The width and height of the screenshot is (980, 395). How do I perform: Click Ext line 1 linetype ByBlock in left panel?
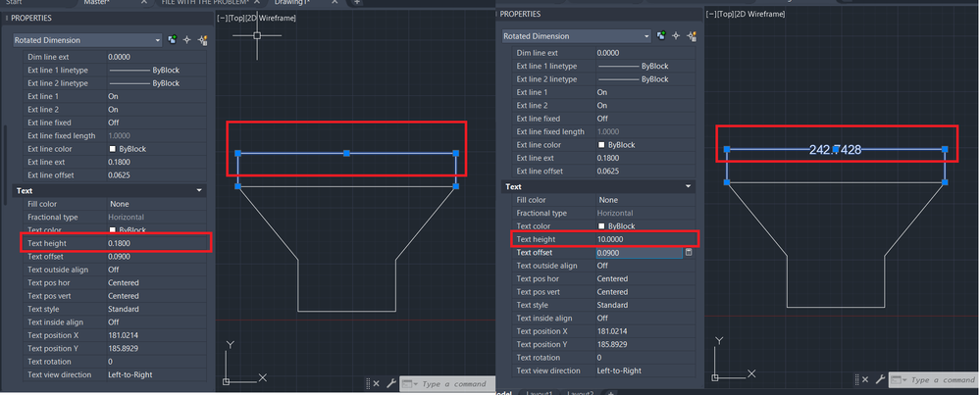tap(144, 70)
